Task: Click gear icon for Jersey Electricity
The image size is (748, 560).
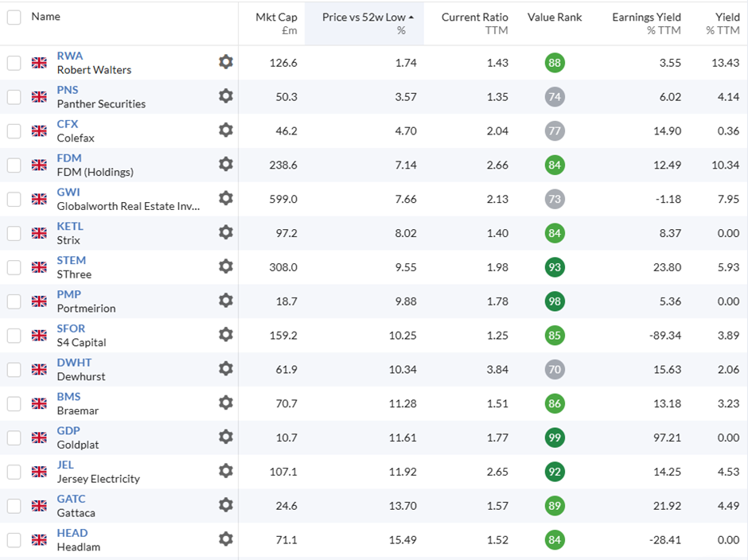Action: pos(226,471)
